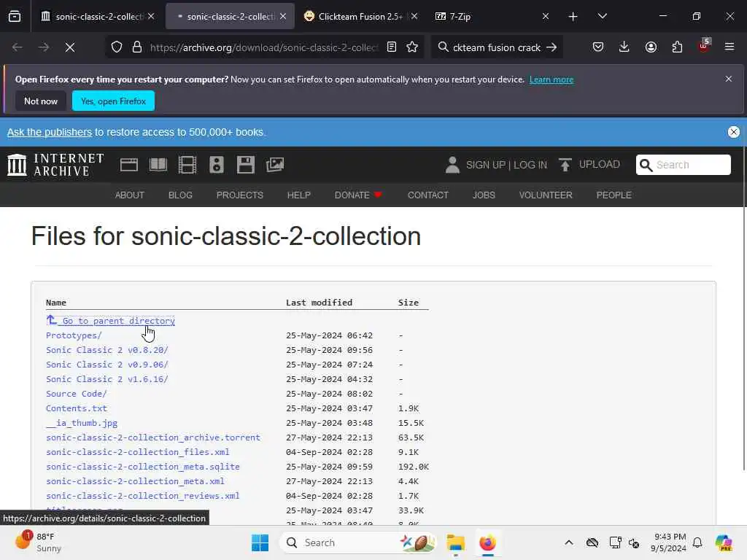This screenshot has width=747, height=560.
Task: Toggle reader view icon in address bar
Action: (392, 47)
